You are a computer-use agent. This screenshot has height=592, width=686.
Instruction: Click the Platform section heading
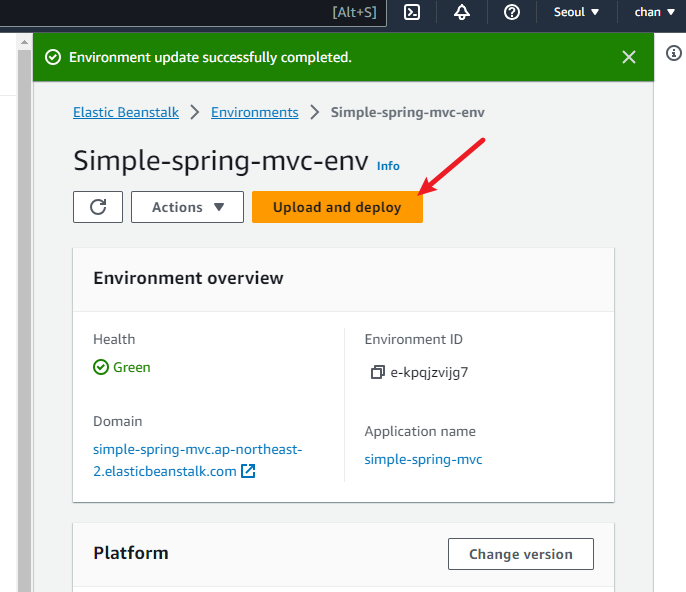click(131, 553)
